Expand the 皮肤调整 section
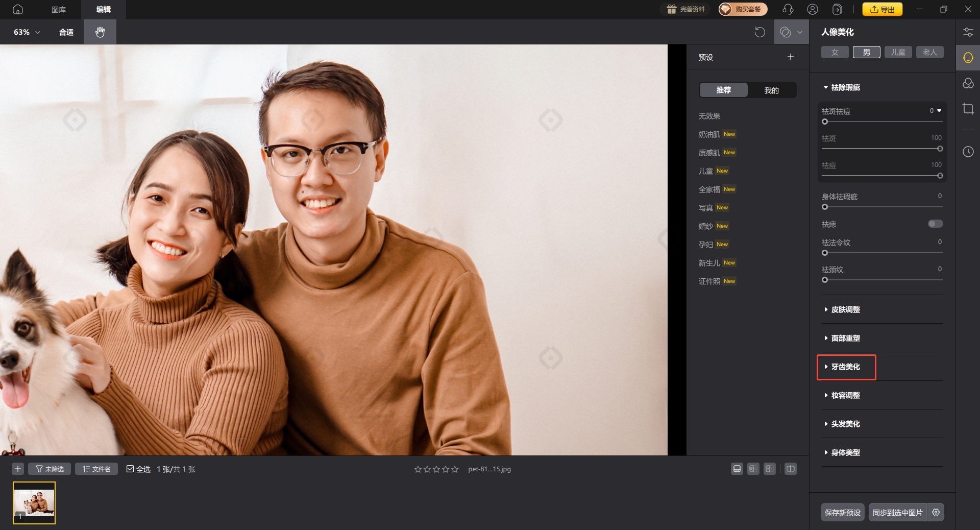 tap(846, 309)
